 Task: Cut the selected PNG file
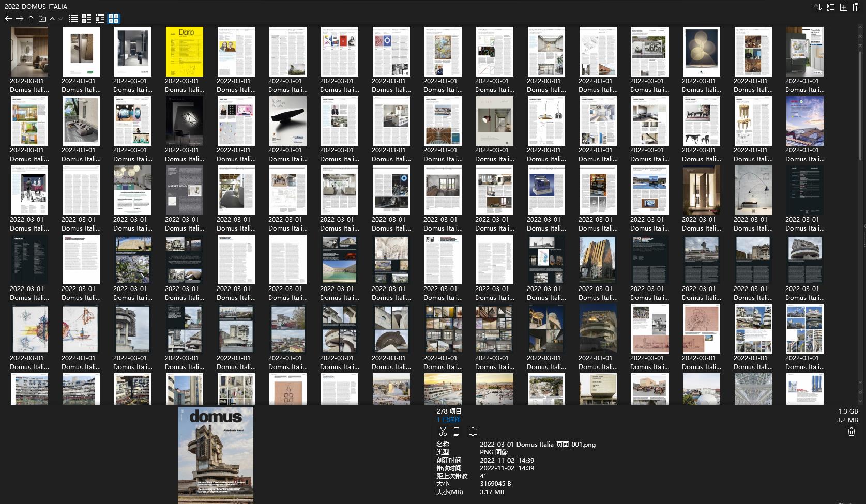443,432
